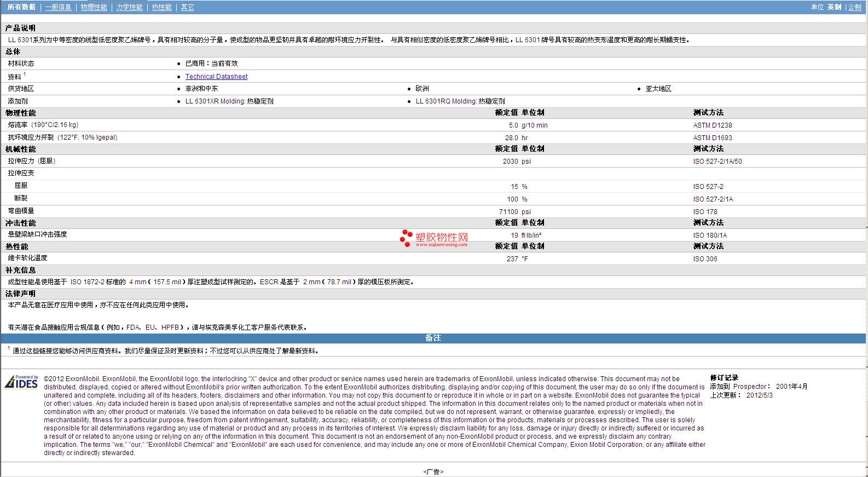
Task: Click the <广告> label at bottom
Action: click(433, 472)
